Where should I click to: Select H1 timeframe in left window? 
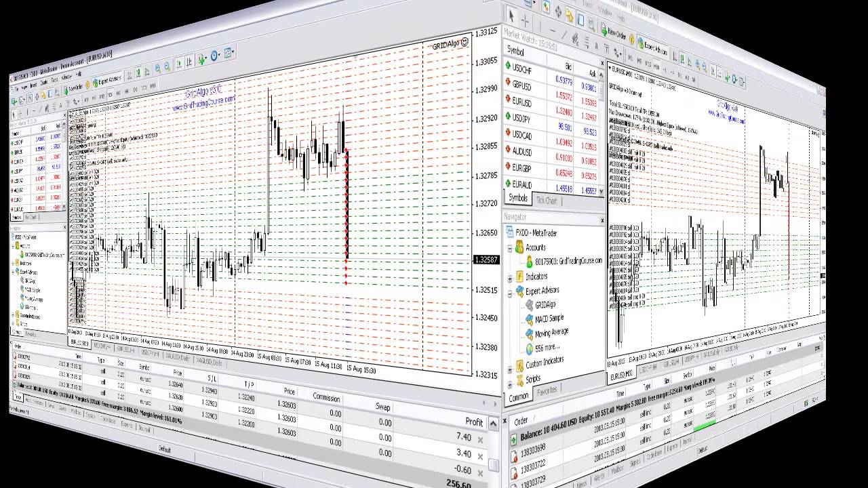tap(117, 91)
